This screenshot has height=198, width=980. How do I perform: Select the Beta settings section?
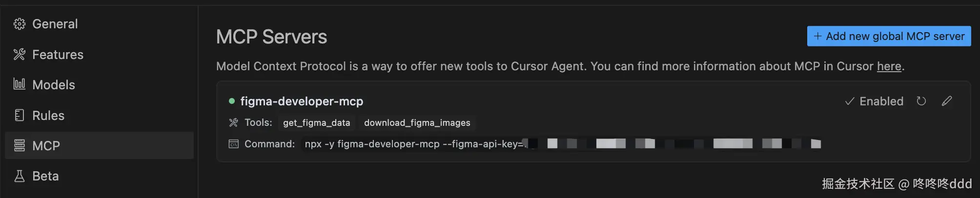pos(45,176)
